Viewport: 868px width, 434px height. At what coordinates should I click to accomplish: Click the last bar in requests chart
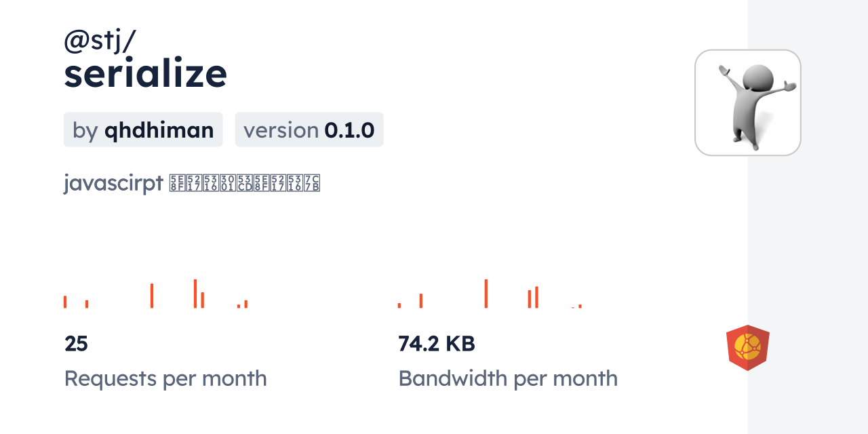245,304
